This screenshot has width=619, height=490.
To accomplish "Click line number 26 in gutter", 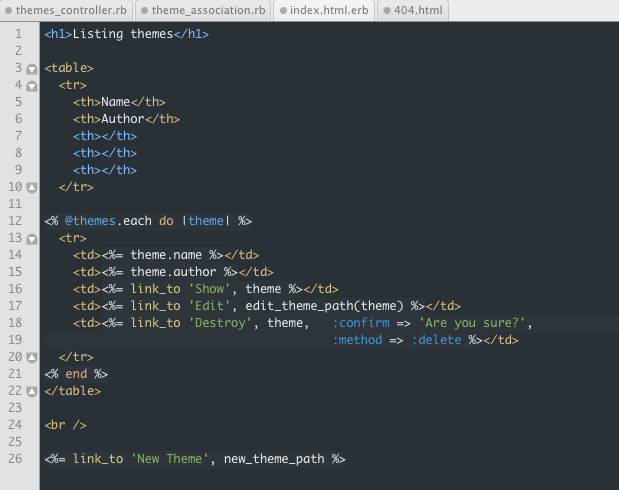I will (x=15, y=459).
